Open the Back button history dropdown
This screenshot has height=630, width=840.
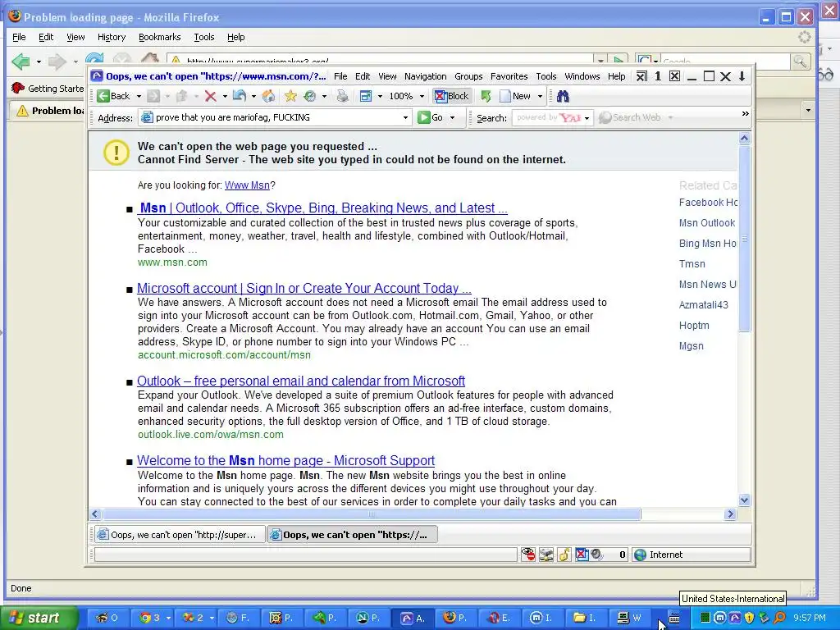coord(139,97)
